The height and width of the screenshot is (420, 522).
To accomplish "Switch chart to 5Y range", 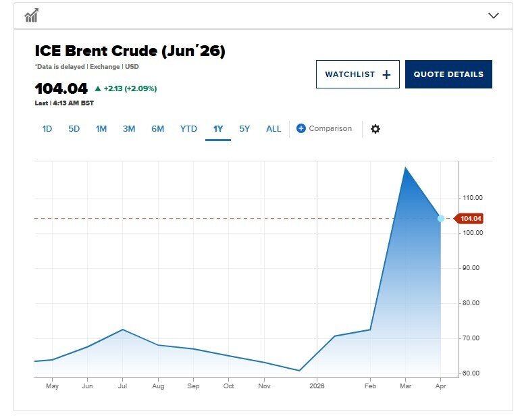I will click(244, 128).
